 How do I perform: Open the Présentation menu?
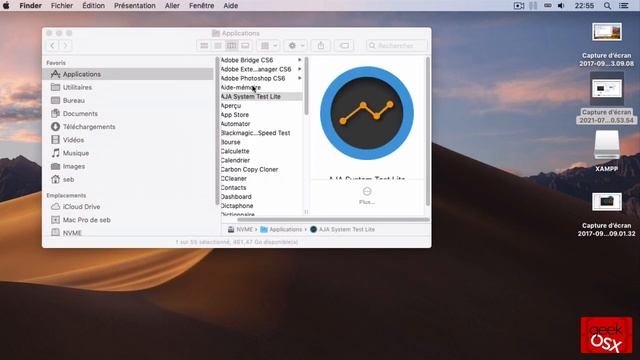135,6
